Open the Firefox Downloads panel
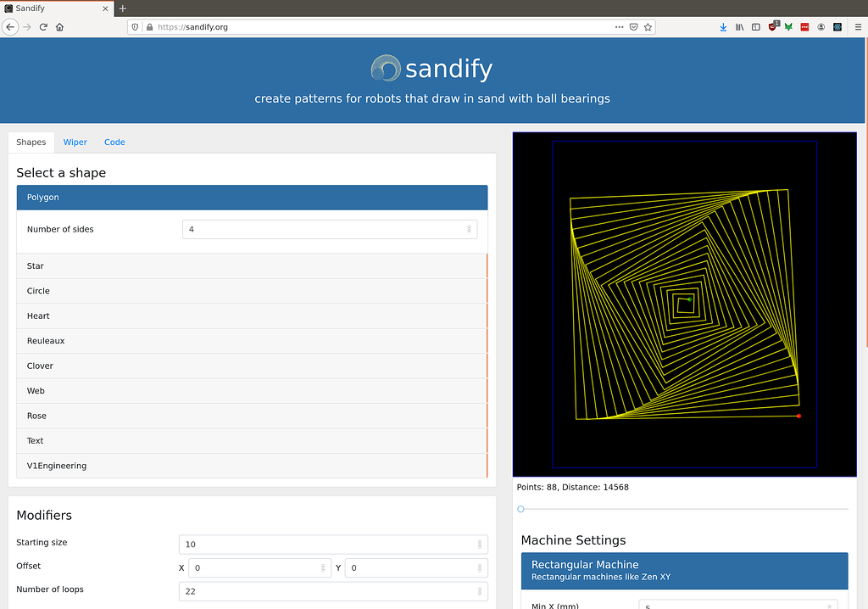The image size is (868, 609). click(723, 26)
